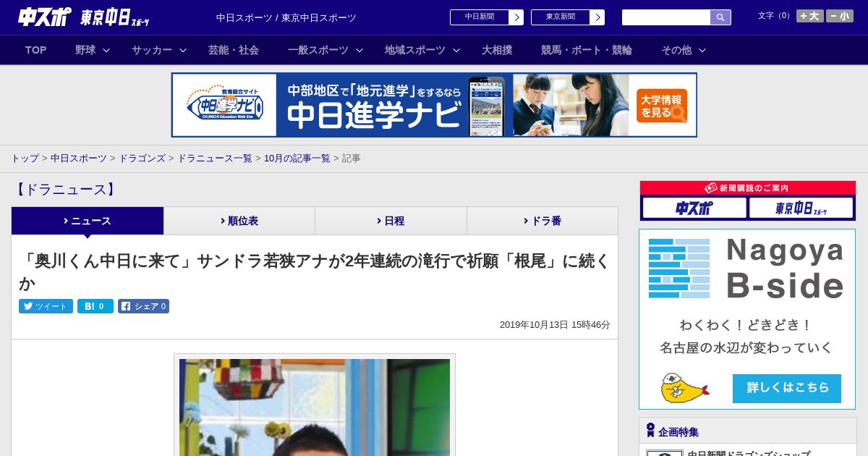
Task: Open ドラニュース一覧 breadcrumb link
Action: point(215,158)
